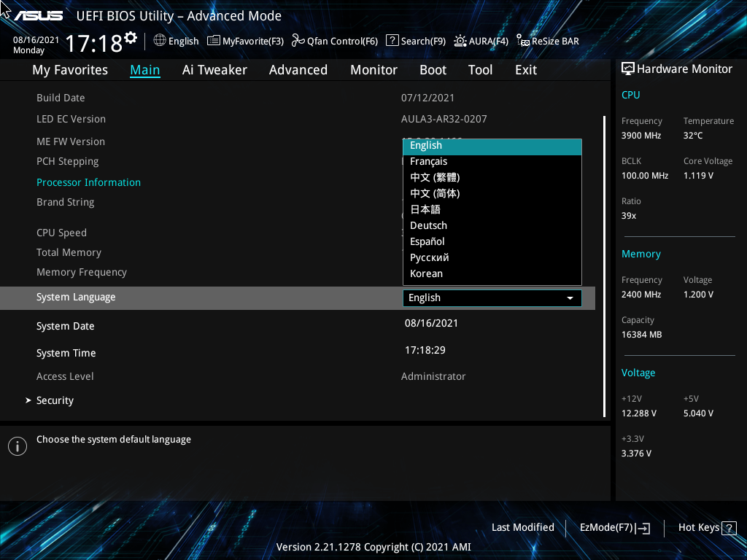The width and height of the screenshot is (747, 560).
Task: Open the AURA(F4) lighting icon
Action: pyautogui.click(x=460, y=41)
